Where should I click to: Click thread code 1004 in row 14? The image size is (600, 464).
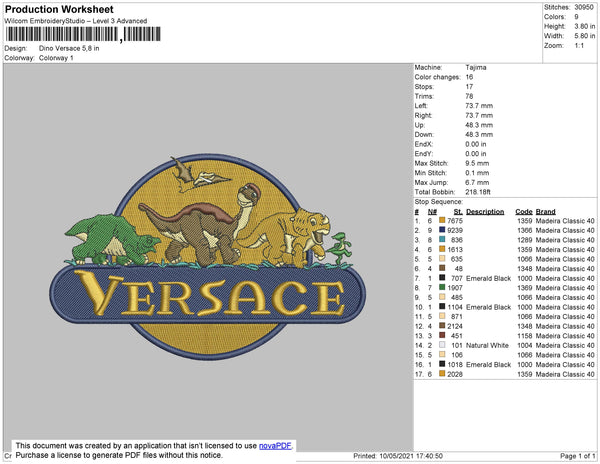(x=525, y=345)
